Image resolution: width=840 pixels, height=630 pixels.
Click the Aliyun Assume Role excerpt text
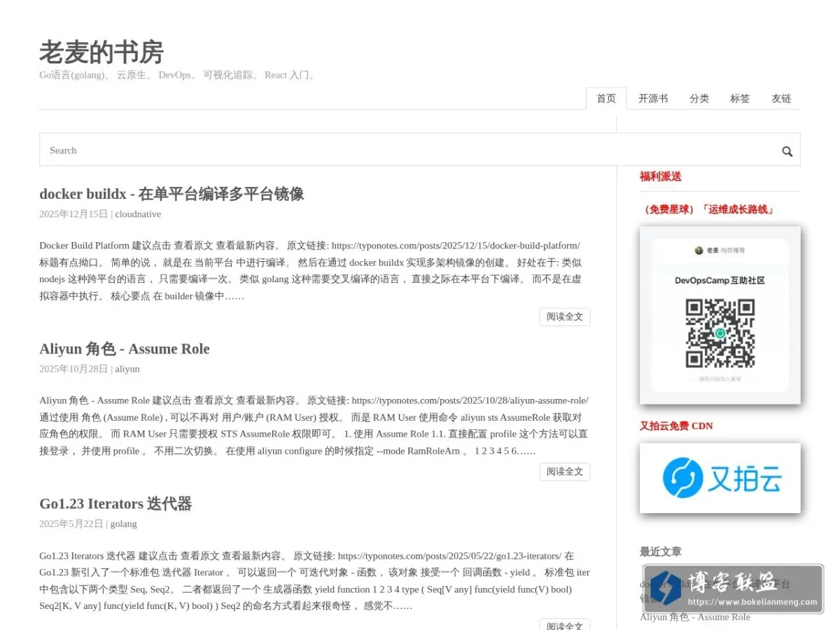click(x=314, y=426)
